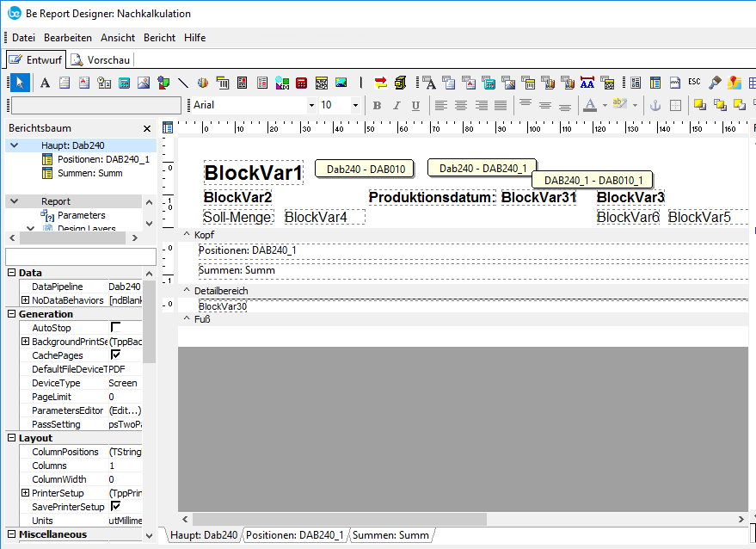Screen dimensions: 756x549
Task: Select Summen: Summ in the report tree
Action: coord(89,173)
